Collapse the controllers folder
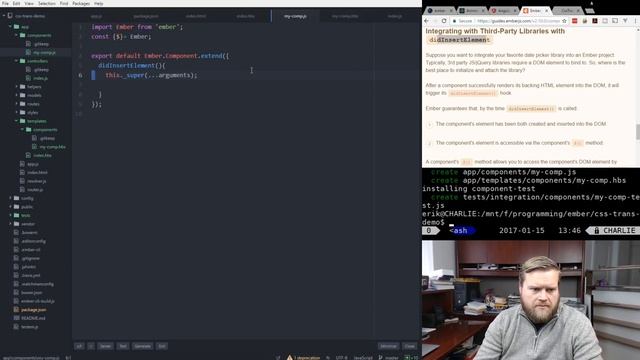 coord(16,61)
